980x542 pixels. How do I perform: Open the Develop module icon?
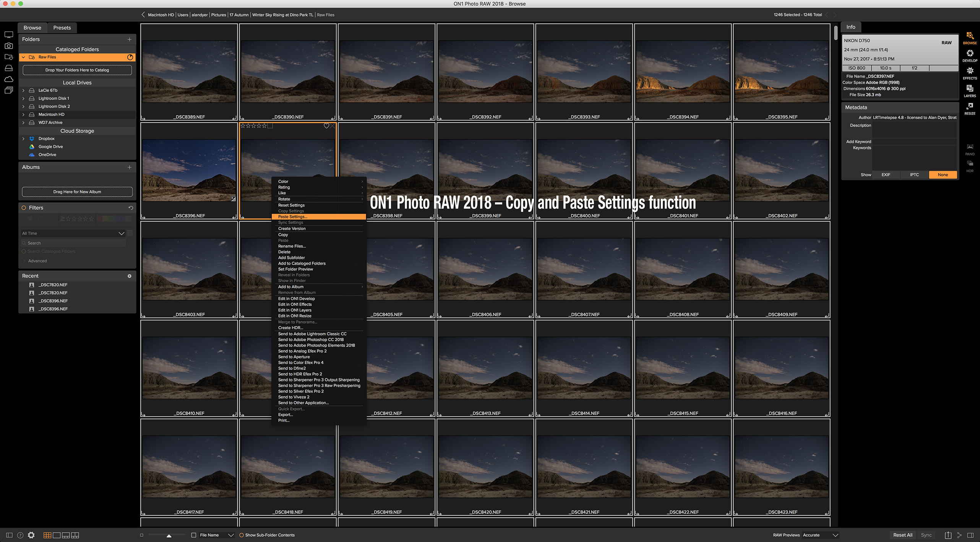[x=969, y=54]
